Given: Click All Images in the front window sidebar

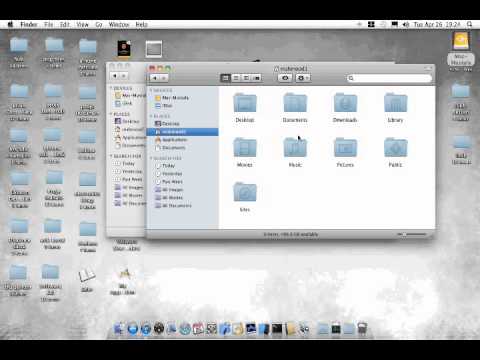Looking at the screenshot, I should (182, 190).
